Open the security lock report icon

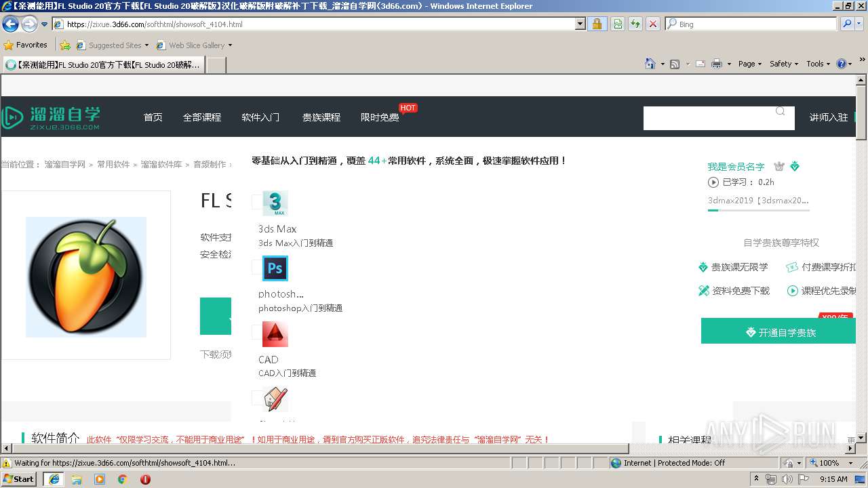coord(597,24)
